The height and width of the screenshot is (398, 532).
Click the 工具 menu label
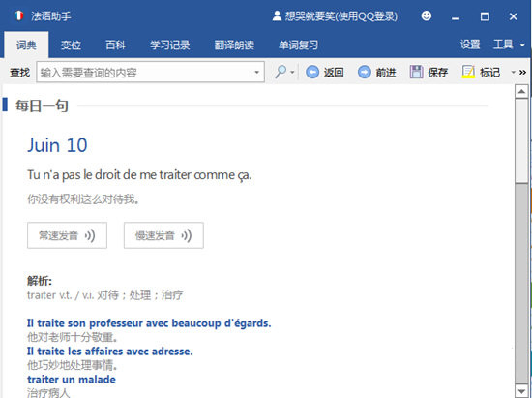(503, 45)
